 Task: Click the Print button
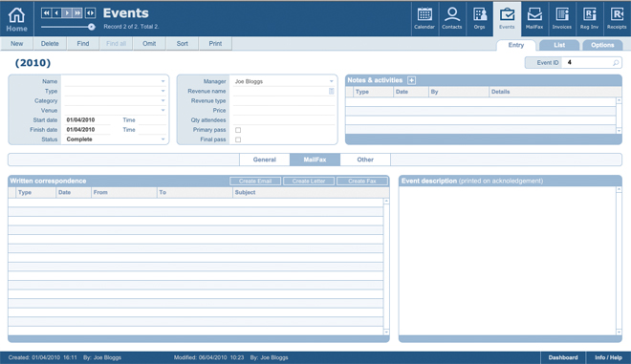[x=215, y=43]
